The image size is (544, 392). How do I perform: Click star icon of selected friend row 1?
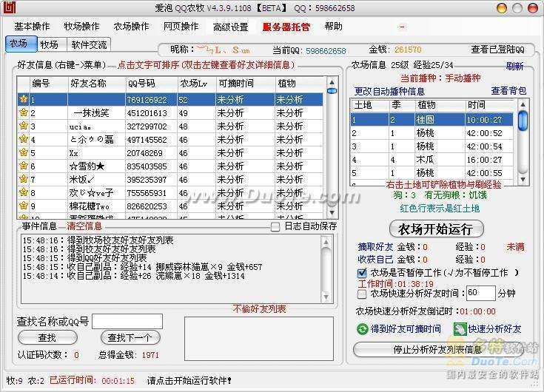click(x=23, y=99)
